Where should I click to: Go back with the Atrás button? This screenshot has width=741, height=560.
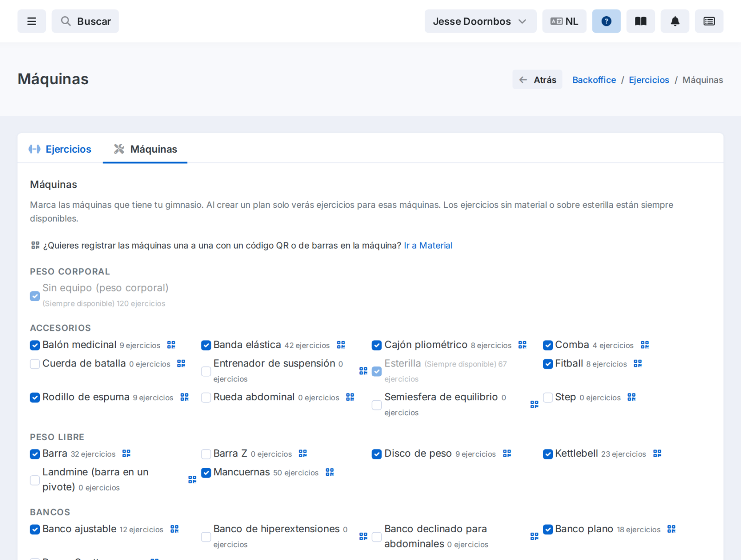point(537,80)
